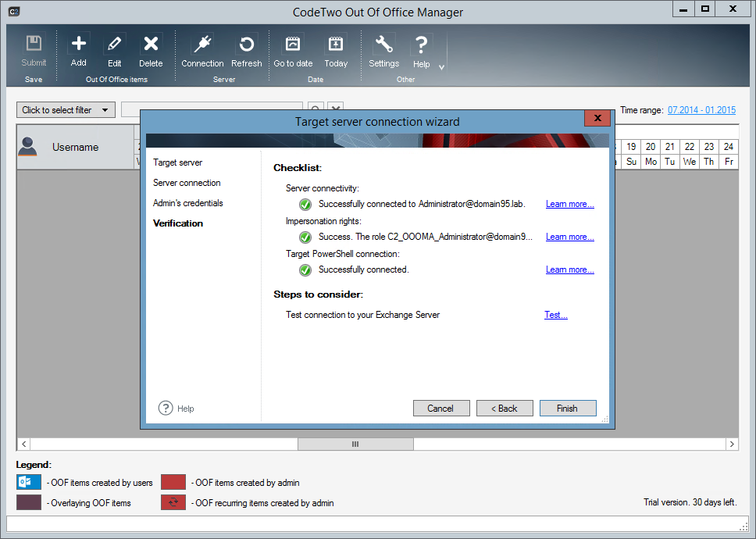The width and height of the screenshot is (756, 539).
Task: Click 'Trial version. 30 days left.' status text
Action: point(690,502)
